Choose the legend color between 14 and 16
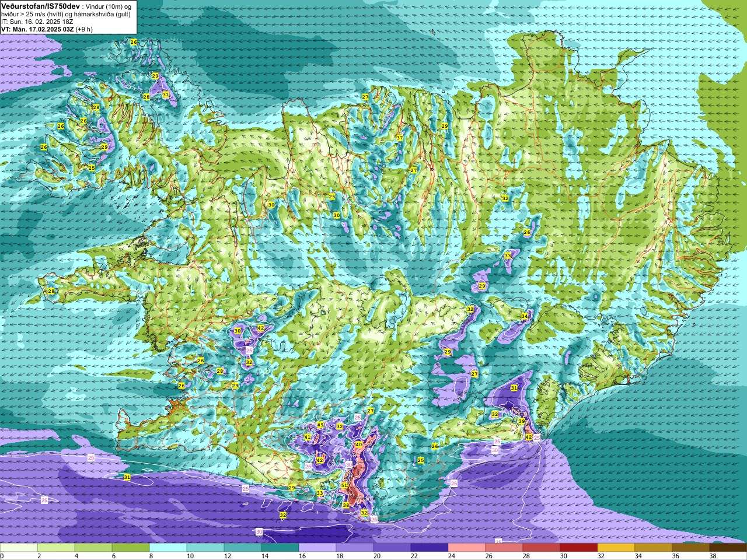This screenshot has height=560, width=747. 280,548
